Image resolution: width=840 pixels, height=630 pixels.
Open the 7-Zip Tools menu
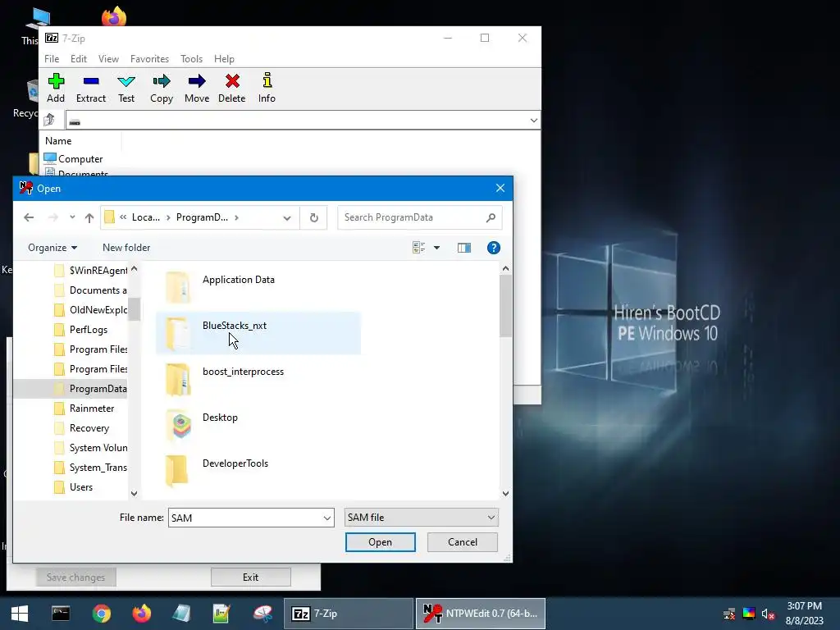pyautogui.click(x=191, y=59)
